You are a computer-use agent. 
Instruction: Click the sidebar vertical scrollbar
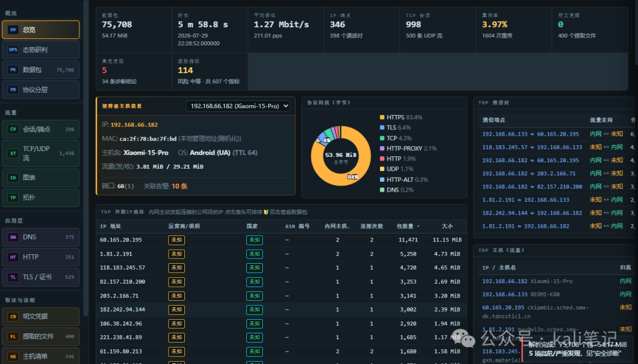86,159
